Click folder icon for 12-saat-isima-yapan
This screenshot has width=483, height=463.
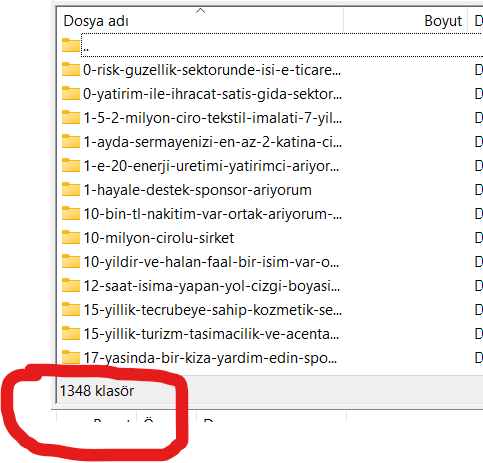[71, 285]
